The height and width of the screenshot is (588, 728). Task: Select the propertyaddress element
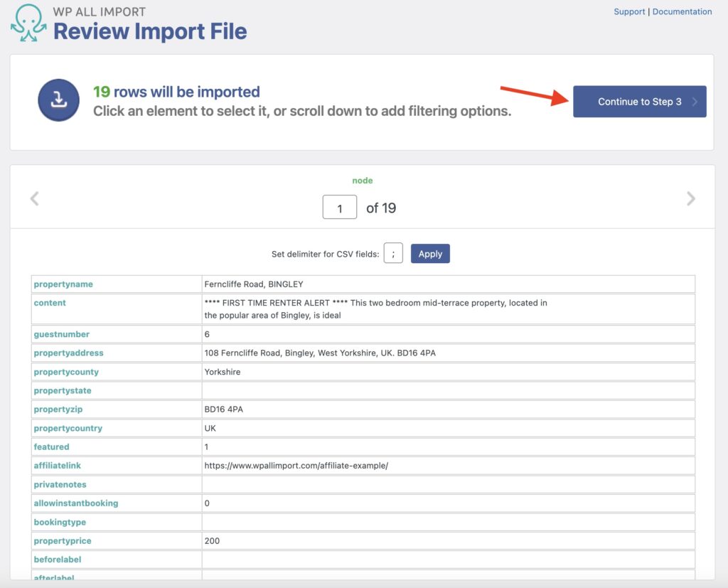(67, 353)
